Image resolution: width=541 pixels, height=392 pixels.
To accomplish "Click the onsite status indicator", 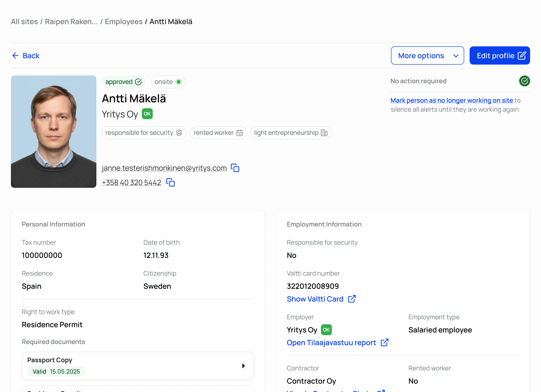I will 168,82.
